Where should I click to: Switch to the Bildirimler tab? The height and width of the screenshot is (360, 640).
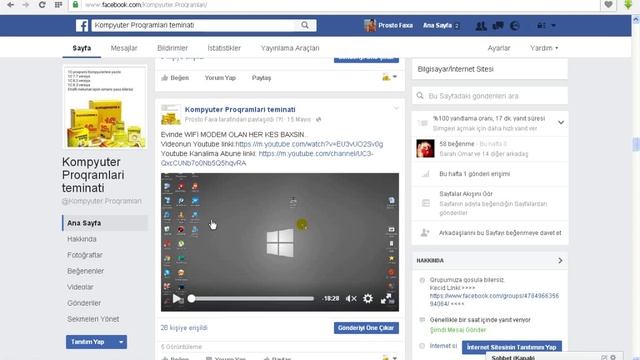pos(173,48)
